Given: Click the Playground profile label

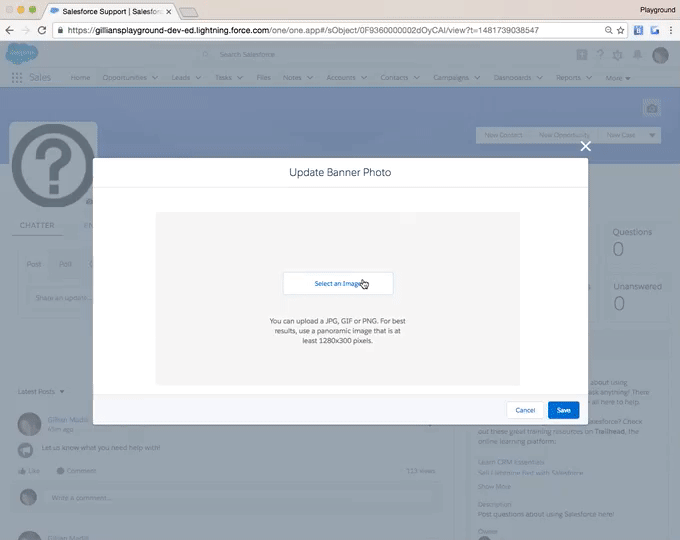Looking at the screenshot, I should click(657, 10).
